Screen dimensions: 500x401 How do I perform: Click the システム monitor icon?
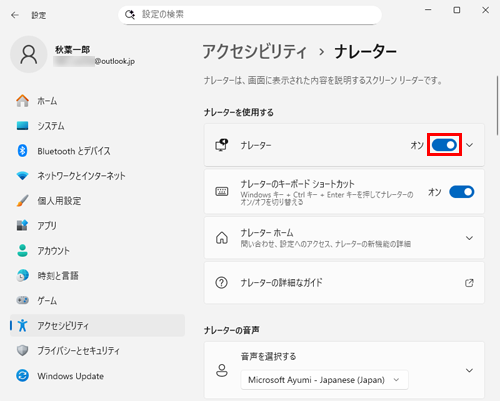[x=22, y=126]
